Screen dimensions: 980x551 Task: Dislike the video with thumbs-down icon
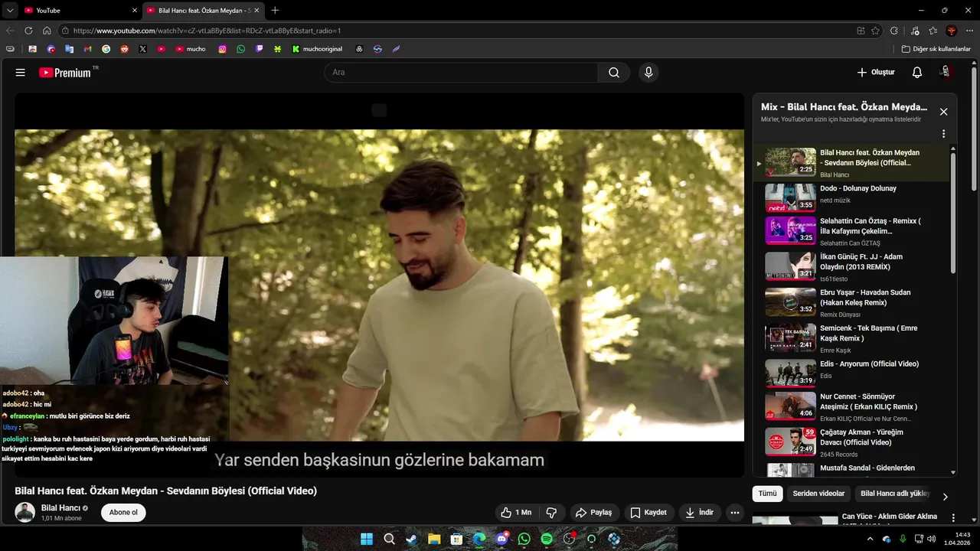(x=551, y=513)
